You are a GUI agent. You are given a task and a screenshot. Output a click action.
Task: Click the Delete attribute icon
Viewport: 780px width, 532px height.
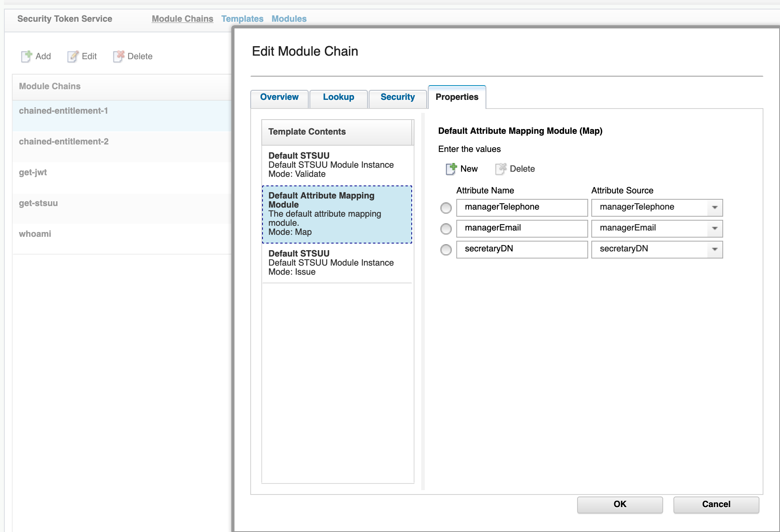[501, 169]
